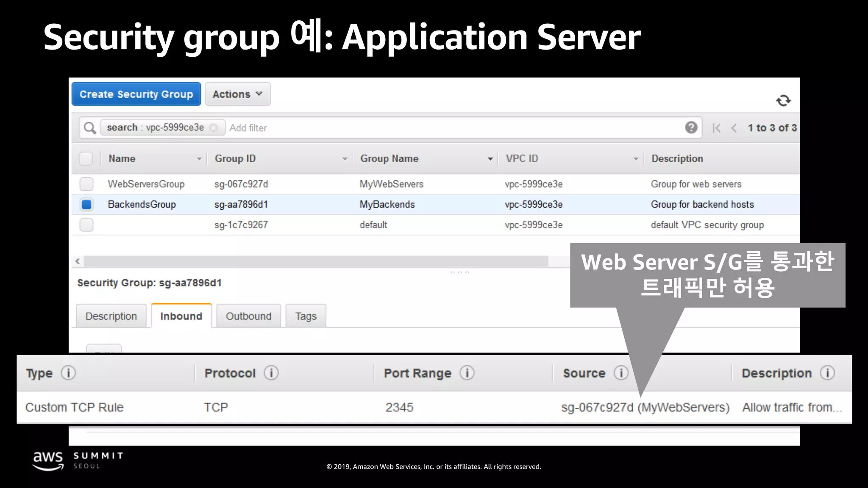Click info icon next to Protocol

click(x=271, y=373)
